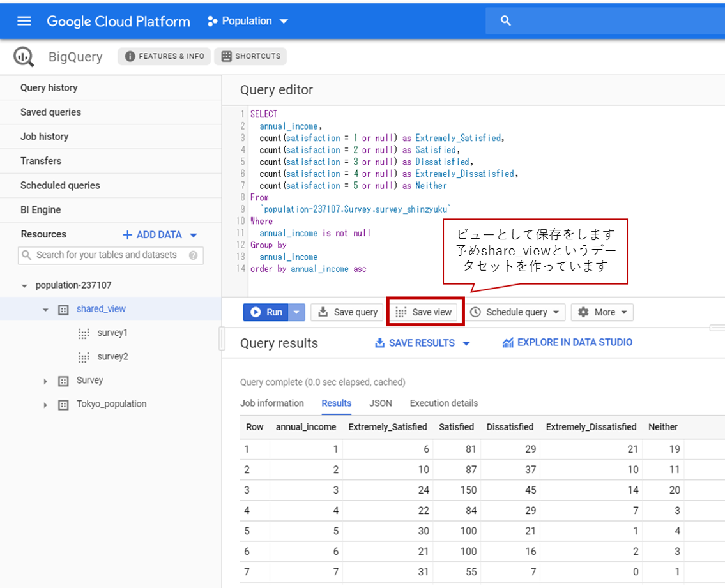
Task: Open the survey2 view in shared_view
Action: coord(112,356)
